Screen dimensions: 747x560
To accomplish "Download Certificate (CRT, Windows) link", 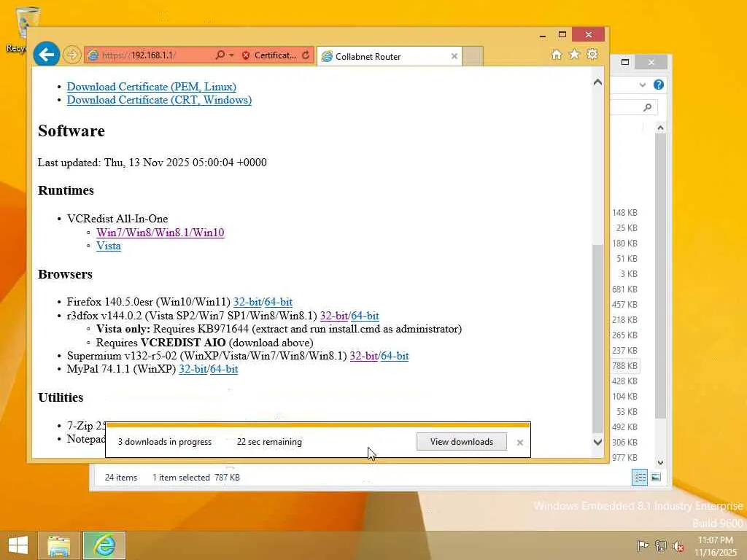I will click(x=159, y=100).
